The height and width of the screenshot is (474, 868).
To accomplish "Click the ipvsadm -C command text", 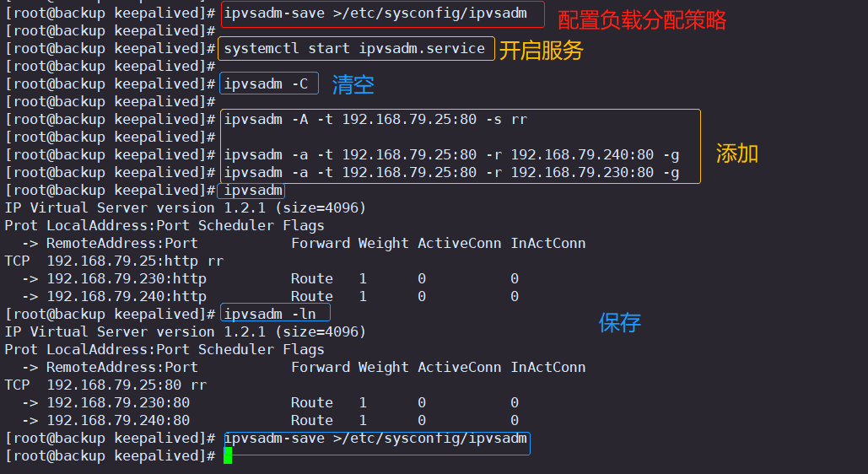I will point(266,84).
